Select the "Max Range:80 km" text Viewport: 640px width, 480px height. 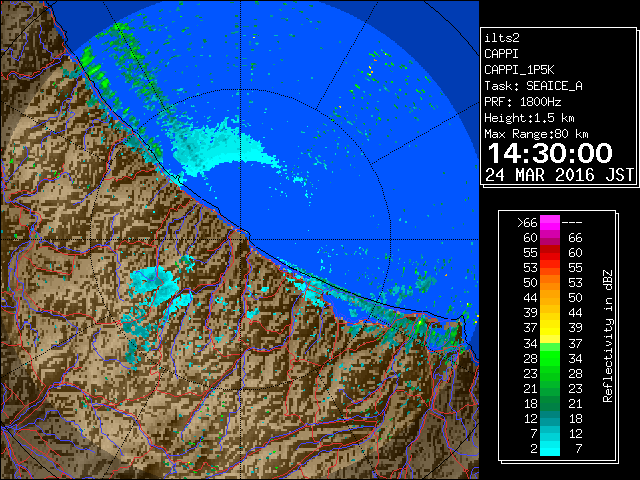pyautogui.click(x=536, y=134)
